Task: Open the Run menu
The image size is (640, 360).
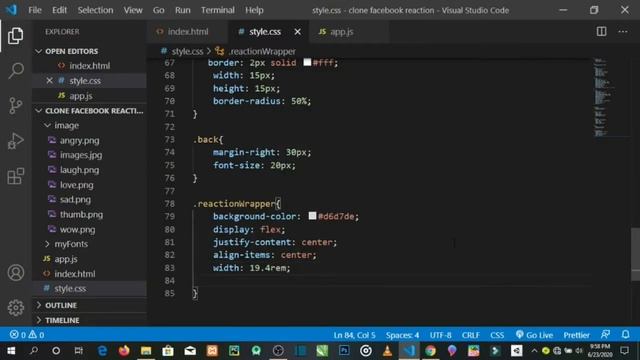Action: pos(182,10)
